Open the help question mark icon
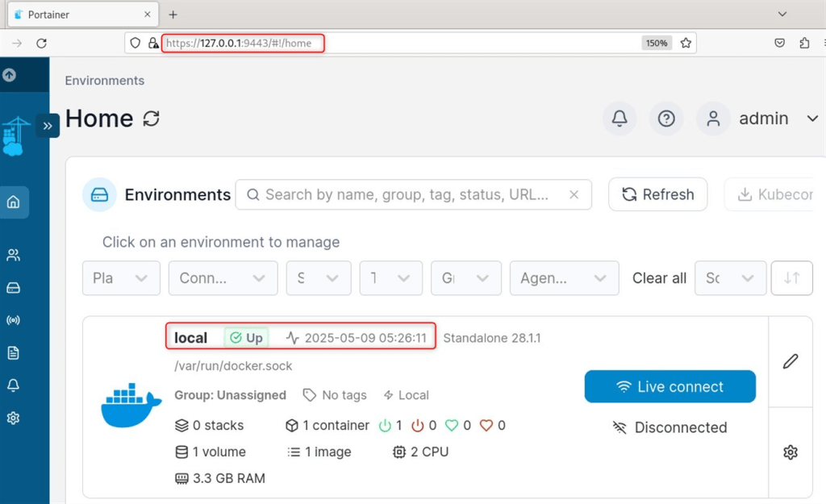Viewport: 826px width, 504px height. [x=665, y=118]
